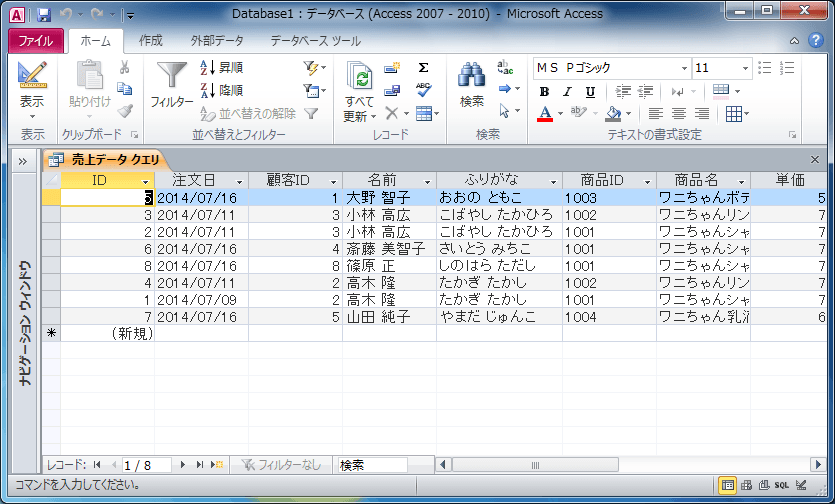Open the ファイル tab
This screenshot has height=504, width=835.
coord(36,41)
